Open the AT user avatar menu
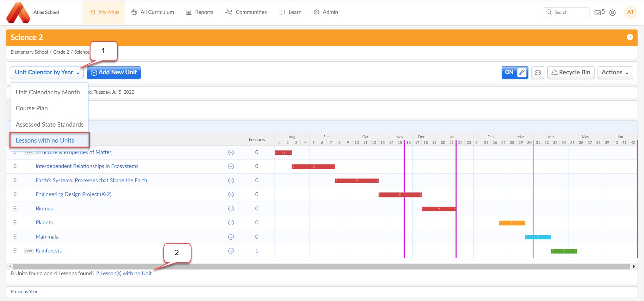Viewport: 644px width, 301px height. pos(630,12)
